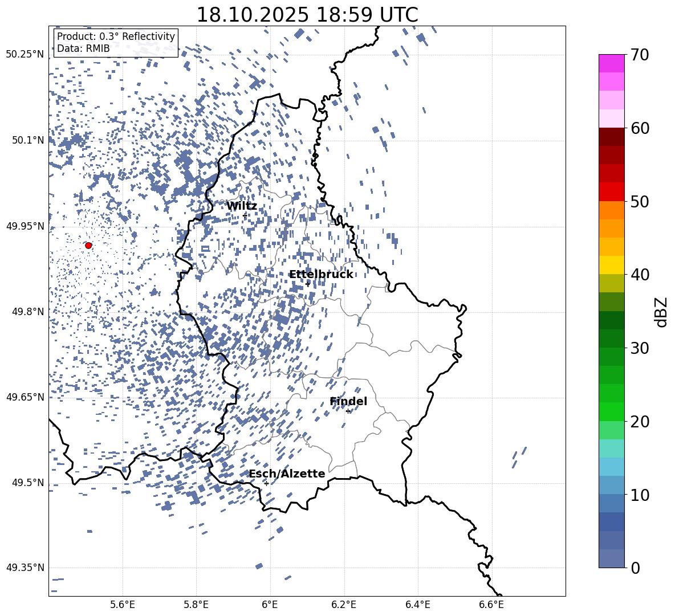The width and height of the screenshot is (675, 616).
Task: Click the 49.35°N latitude label
Action: point(25,568)
